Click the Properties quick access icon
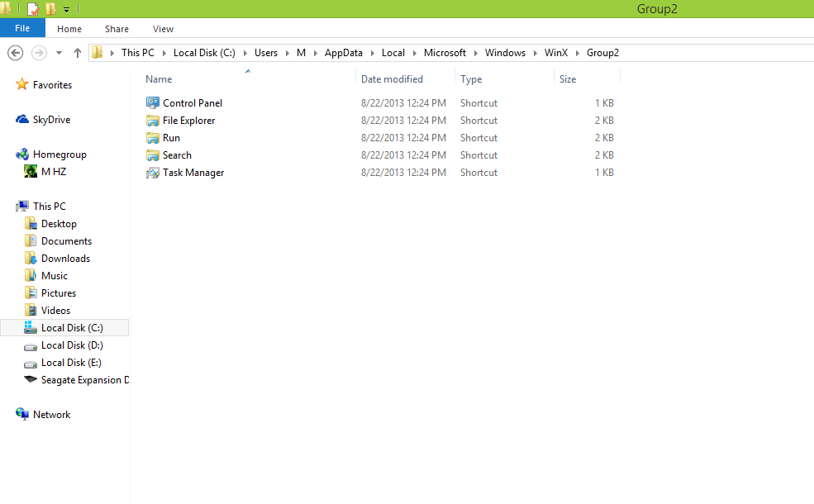 click(x=33, y=9)
